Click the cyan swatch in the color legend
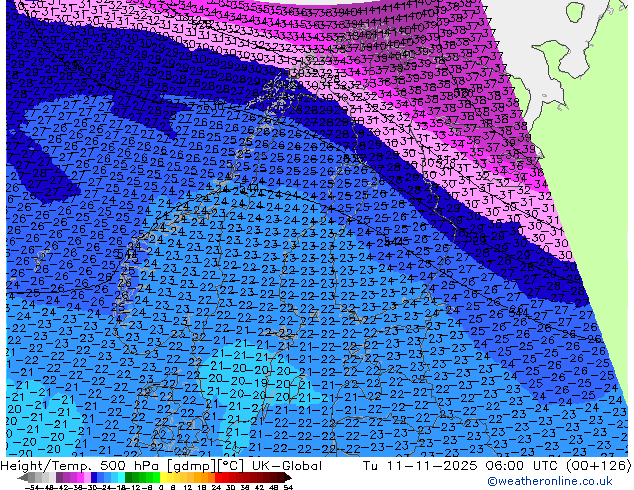Image resolution: width=634 pixels, height=490 pixels. coord(121,478)
